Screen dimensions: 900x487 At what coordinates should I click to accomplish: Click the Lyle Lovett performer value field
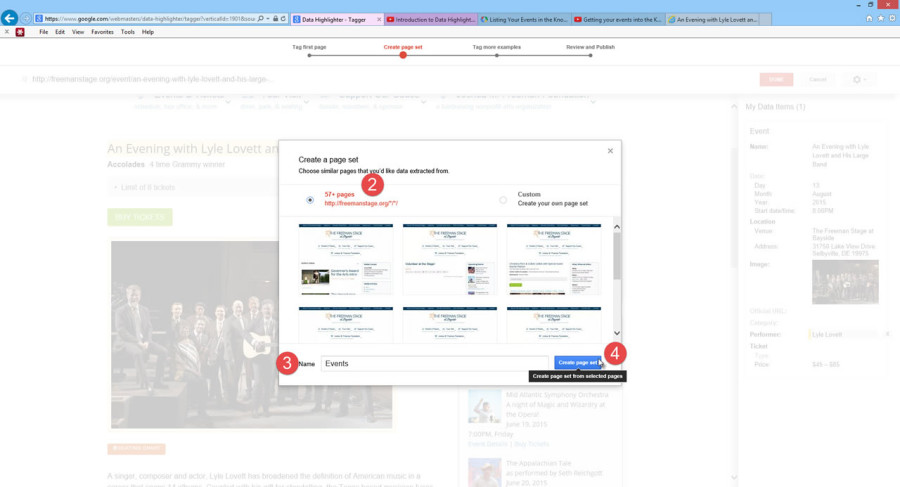844,334
